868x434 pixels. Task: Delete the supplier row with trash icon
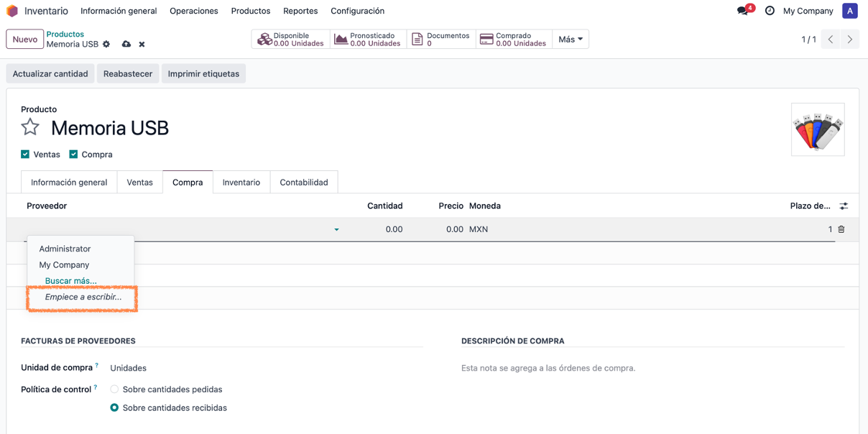[841, 229]
